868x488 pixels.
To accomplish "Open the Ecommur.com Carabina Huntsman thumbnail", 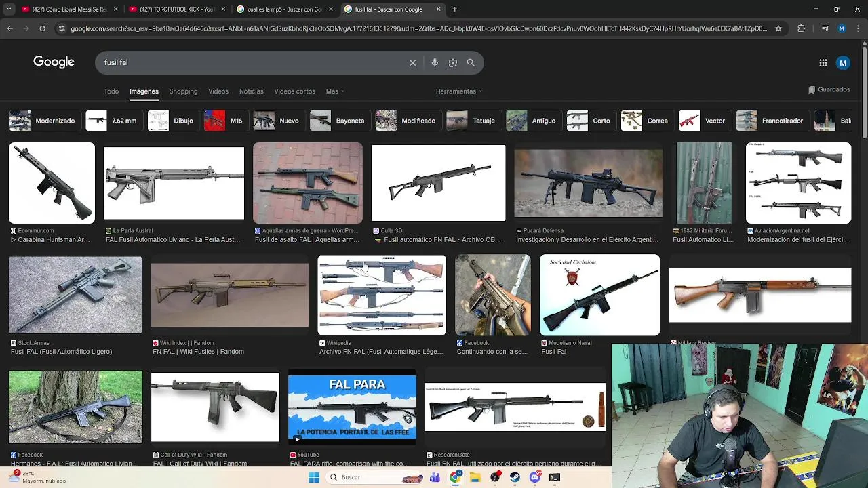I will coord(52,182).
